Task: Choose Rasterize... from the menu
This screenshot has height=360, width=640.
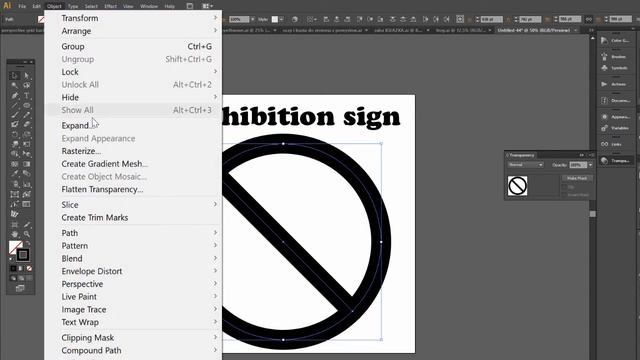Action: coord(133,151)
